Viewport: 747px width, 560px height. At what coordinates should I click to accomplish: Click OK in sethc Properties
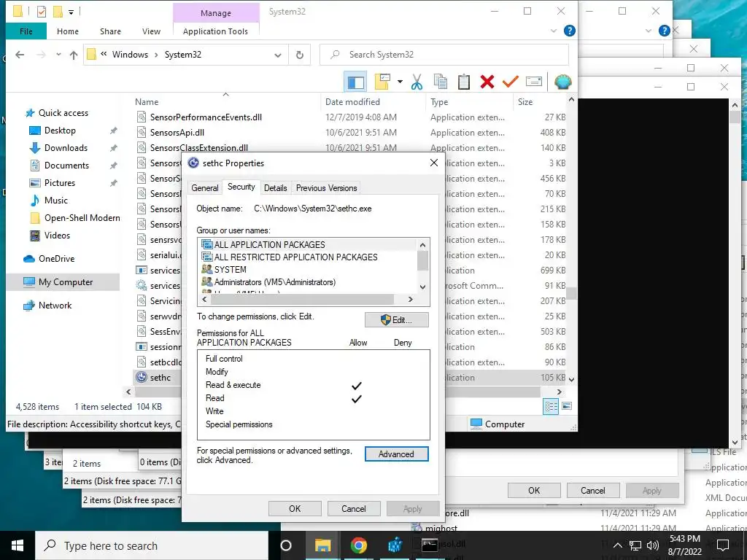(295, 508)
